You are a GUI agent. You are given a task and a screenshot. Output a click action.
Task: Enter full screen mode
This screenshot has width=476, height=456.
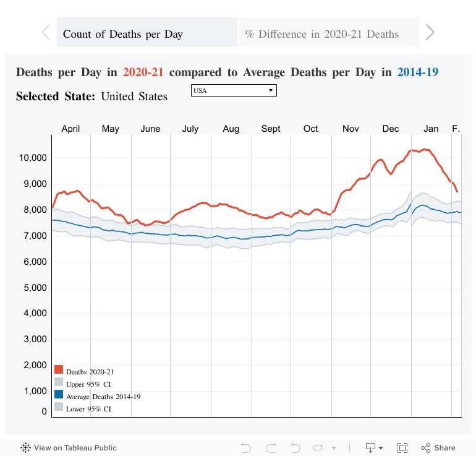click(402, 448)
